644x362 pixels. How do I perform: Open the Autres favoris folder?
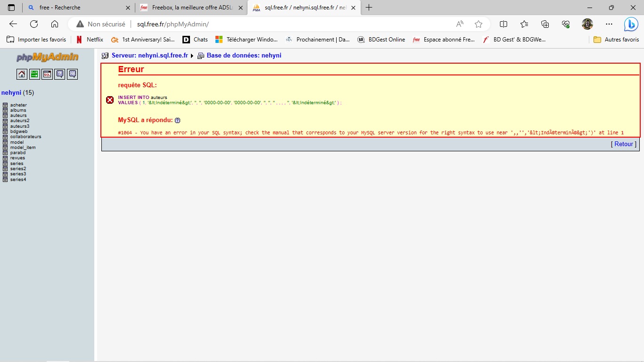click(x=617, y=40)
